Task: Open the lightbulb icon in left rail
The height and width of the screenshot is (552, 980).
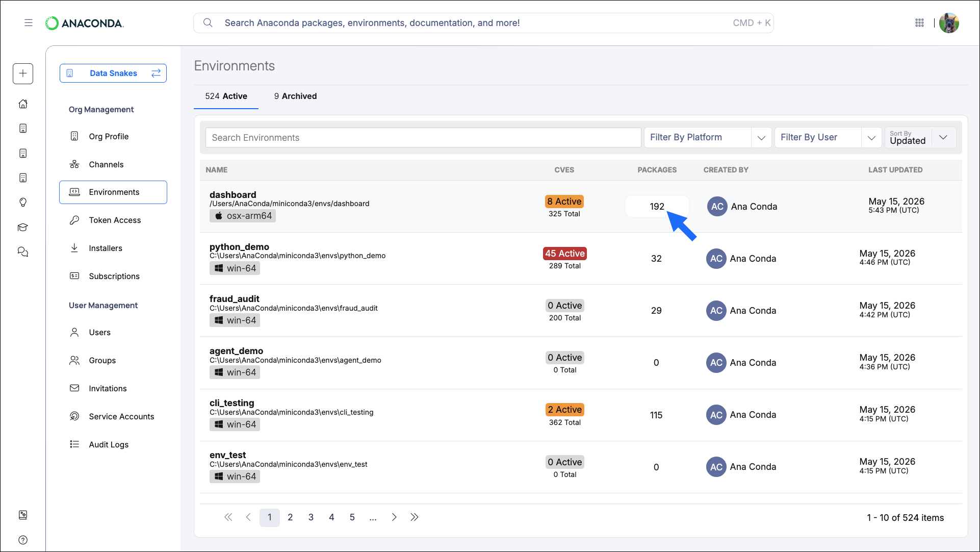Action: pyautogui.click(x=23, y=203)
